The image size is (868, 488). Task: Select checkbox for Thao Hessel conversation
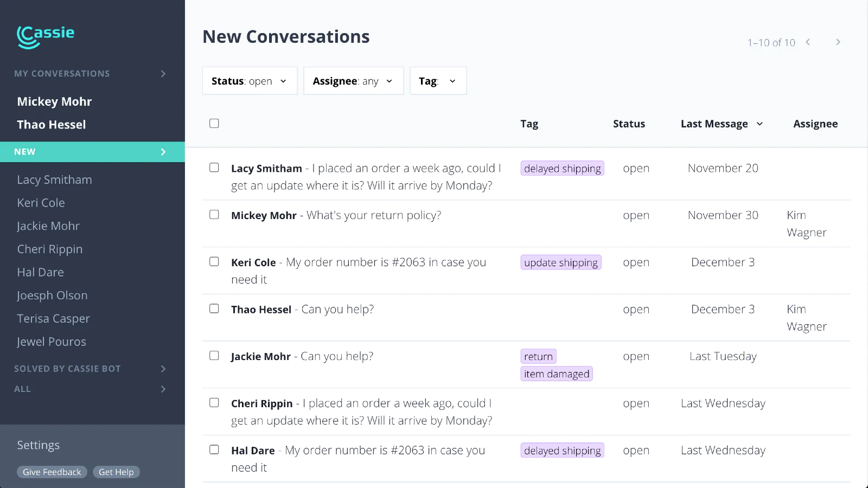tap(214, 309)
